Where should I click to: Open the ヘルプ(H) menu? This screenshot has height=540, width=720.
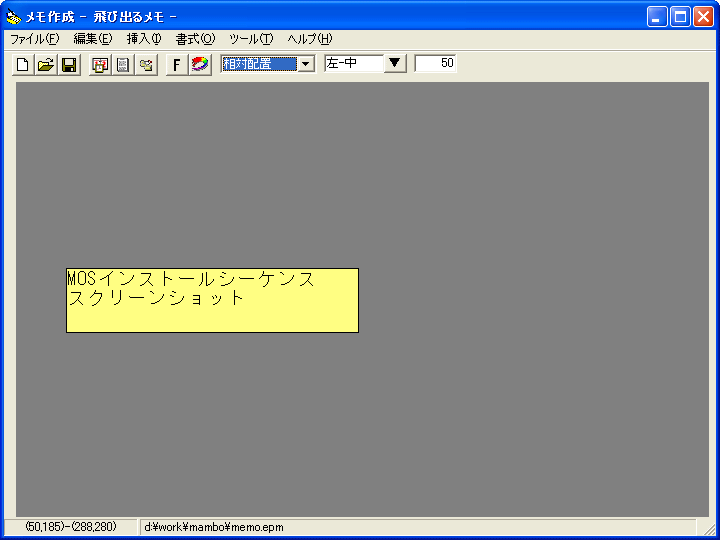tap(309, 39)
